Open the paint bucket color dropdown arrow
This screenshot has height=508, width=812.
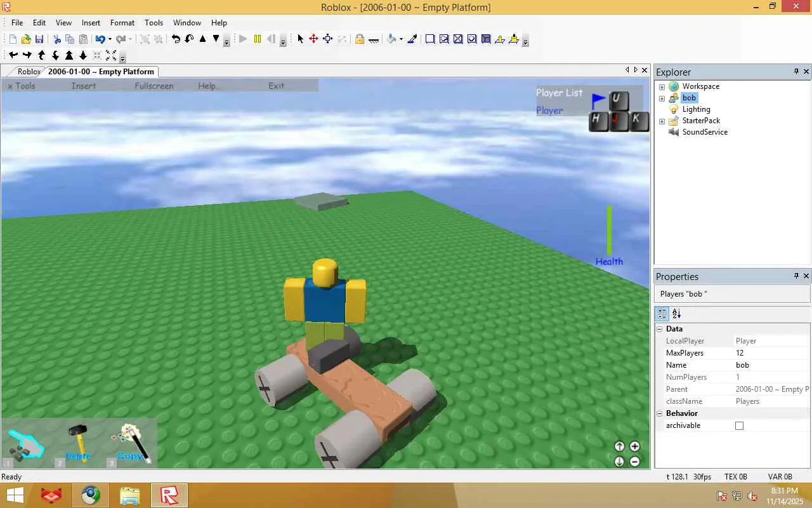coord(401,39)
